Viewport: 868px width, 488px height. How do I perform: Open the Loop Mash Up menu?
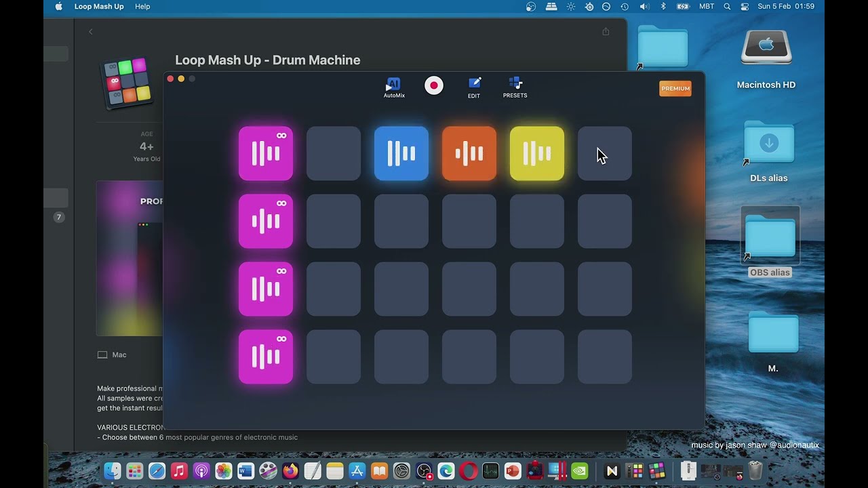click(99, 6)
